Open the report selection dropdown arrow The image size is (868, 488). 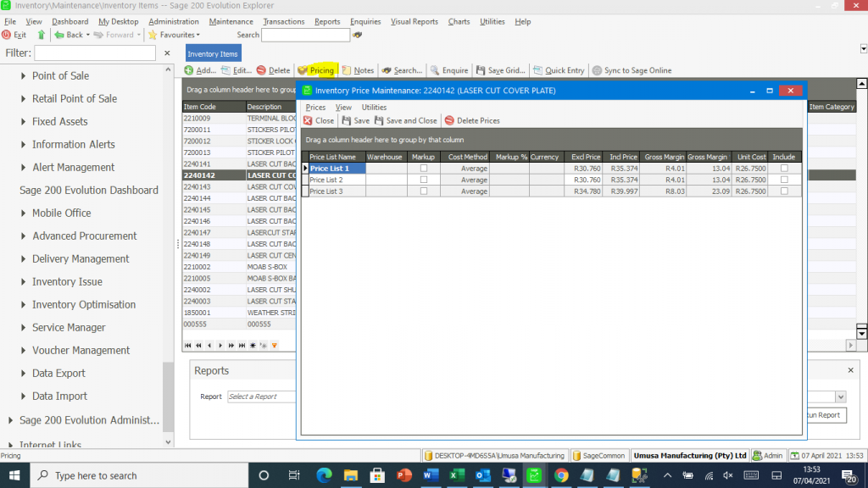(x=840, y=396)
